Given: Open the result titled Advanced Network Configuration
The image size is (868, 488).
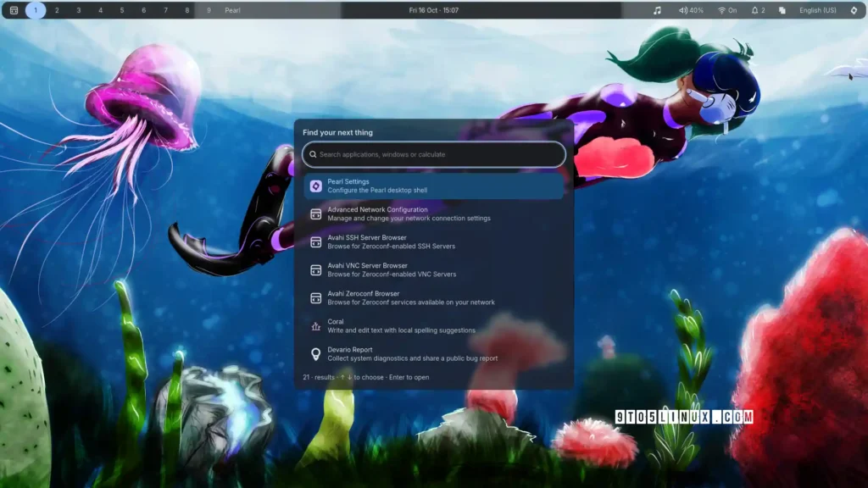Looking at the screenshot, I should pyautogui.click(x=434, y=214).
